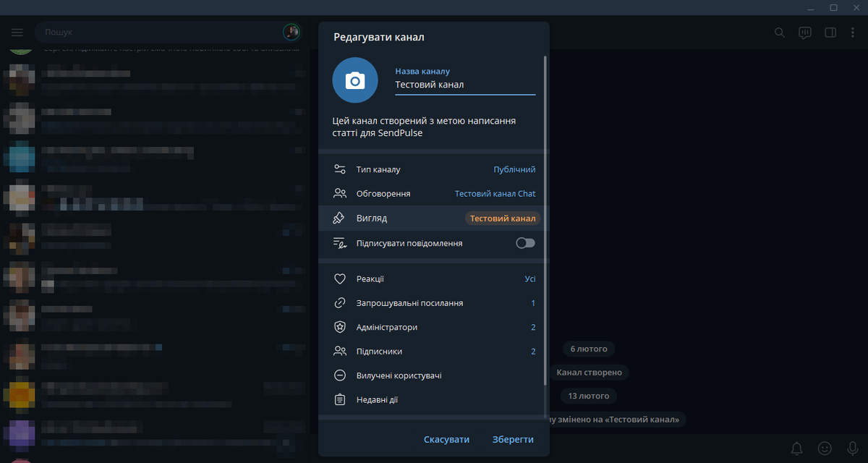Click the Редагувати канал dialog title
Viewport: 868px width, 463px height.
[379, 37]
